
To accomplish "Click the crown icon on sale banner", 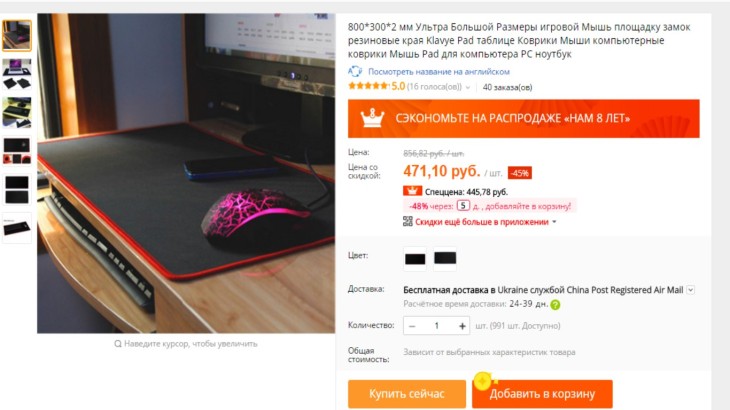I will pyautogui.click(x=372, y=118).
